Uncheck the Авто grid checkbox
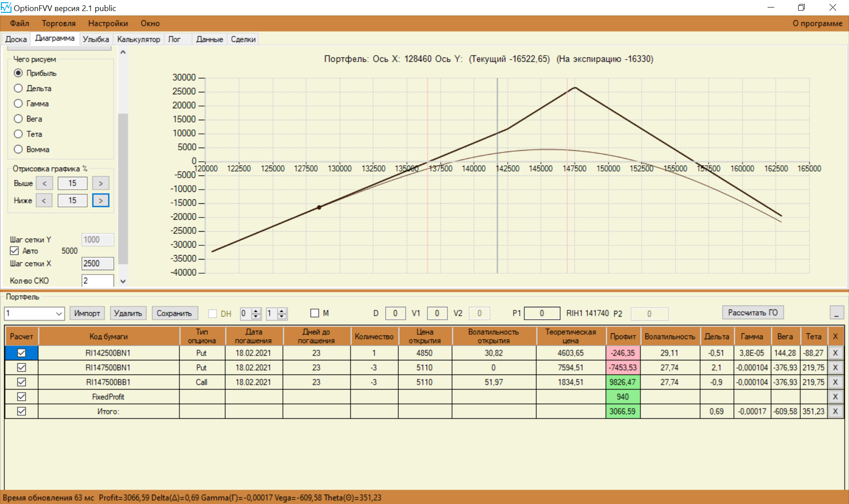This screenshot has height=504, width=849. point(14,251)
